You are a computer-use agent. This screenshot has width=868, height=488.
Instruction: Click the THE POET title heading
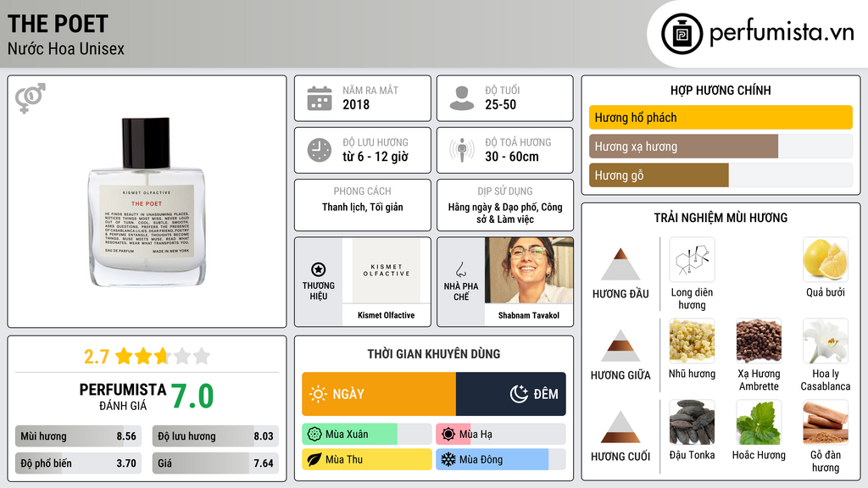(58, 24)
